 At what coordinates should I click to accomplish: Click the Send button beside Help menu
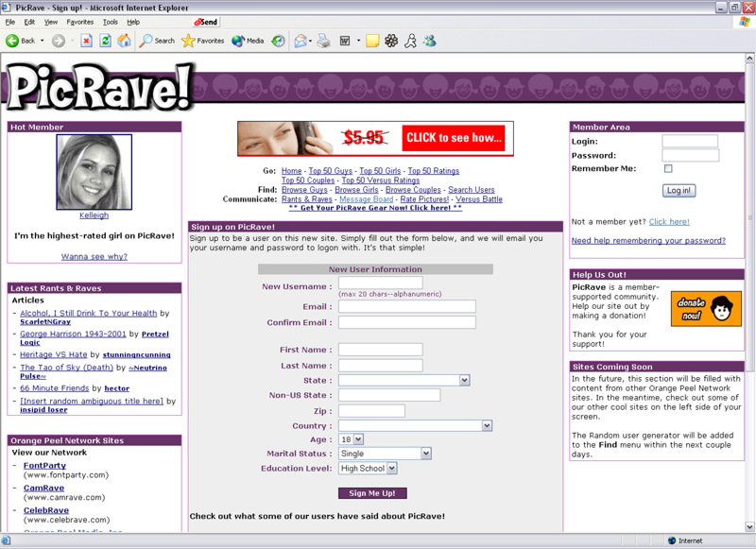[206, 22]
